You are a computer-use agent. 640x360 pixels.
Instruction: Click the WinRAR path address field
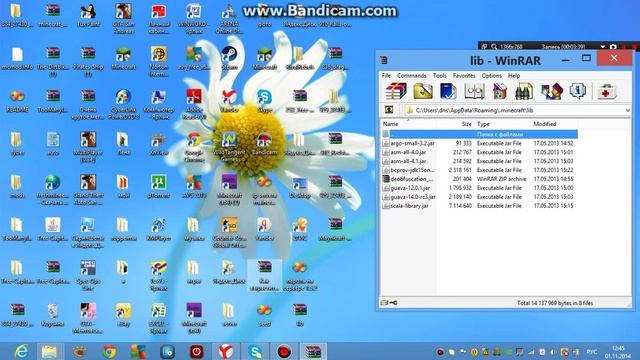click(518, 110)
